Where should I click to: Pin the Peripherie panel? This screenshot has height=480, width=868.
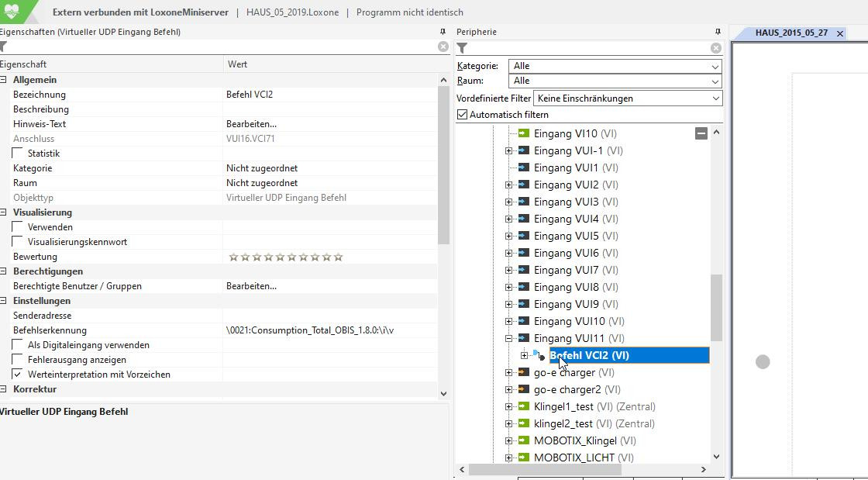[x=718, y=32]
